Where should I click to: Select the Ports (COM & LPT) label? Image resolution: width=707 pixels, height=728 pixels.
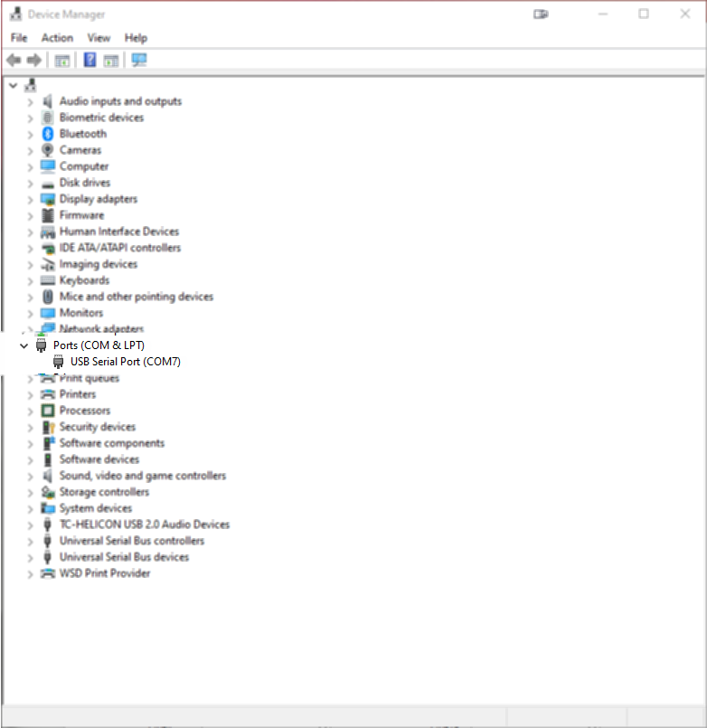coord(99,345)
